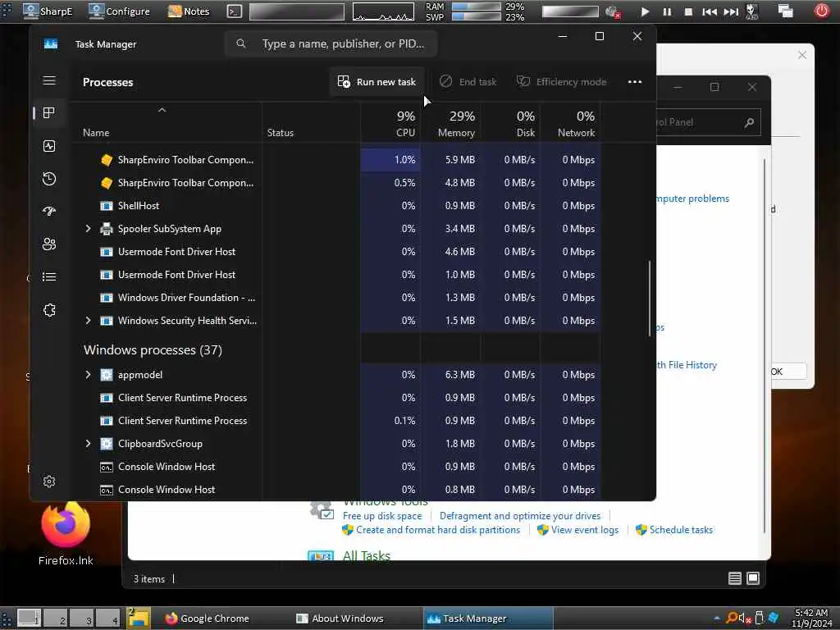Viewport: 840px width, 630px height.
Task: Open Defragment and optimize your drives link
Action: [519, 516]
